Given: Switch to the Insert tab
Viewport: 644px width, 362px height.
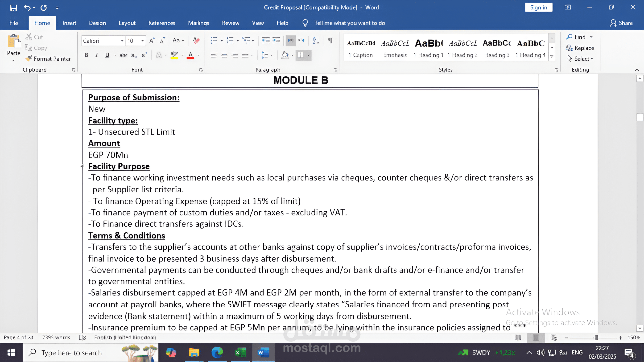Looking at the screenshot, I should pos(69,23).
